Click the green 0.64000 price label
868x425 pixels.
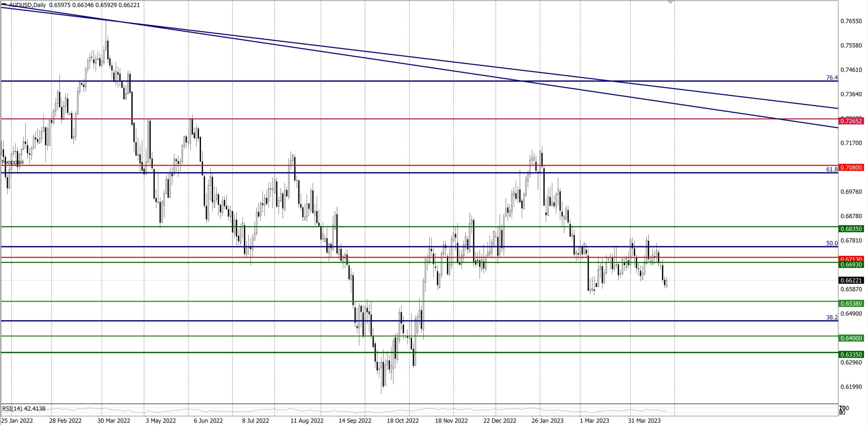(851, 338)
